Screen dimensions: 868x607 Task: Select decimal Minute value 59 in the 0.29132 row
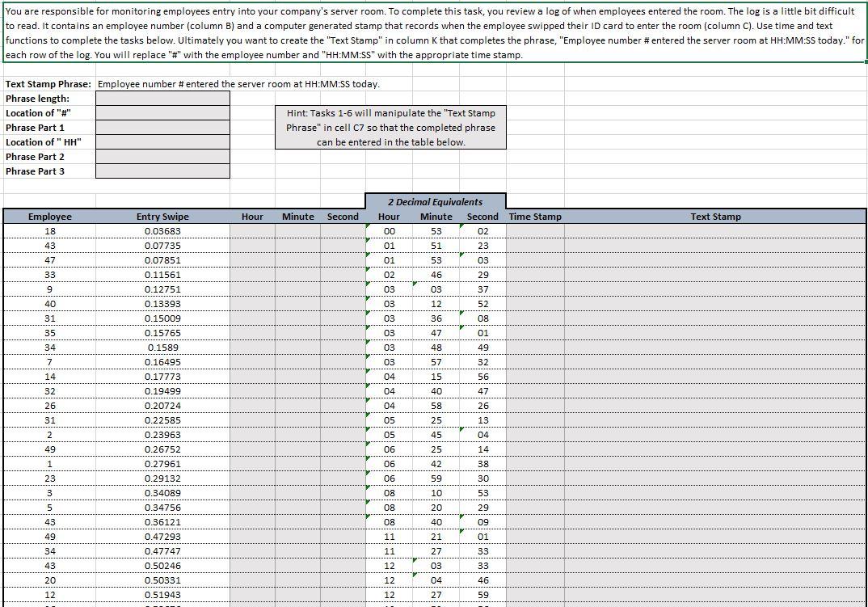[x=436, y=478]
